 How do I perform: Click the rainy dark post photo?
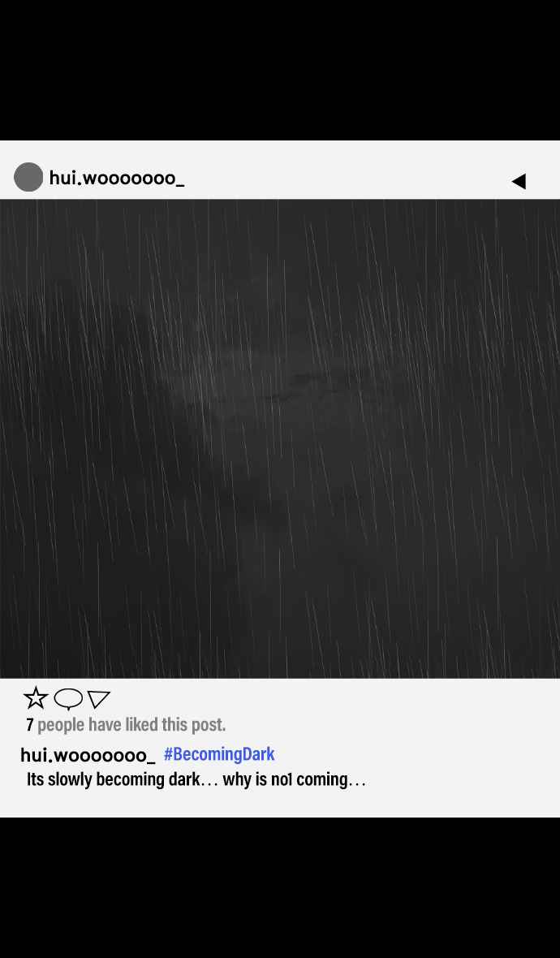(280, 438)
